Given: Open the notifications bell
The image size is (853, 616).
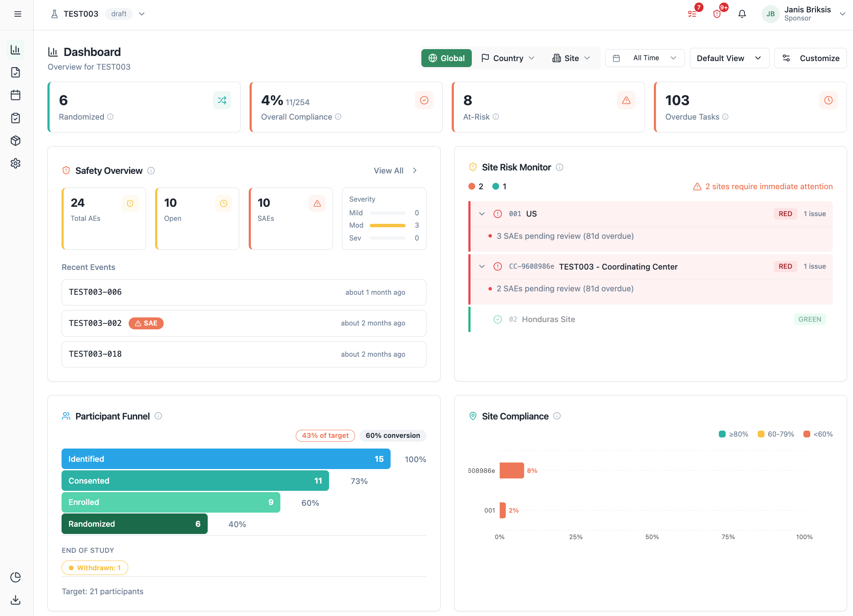Looking at the screenshot, I should [742, 14].
